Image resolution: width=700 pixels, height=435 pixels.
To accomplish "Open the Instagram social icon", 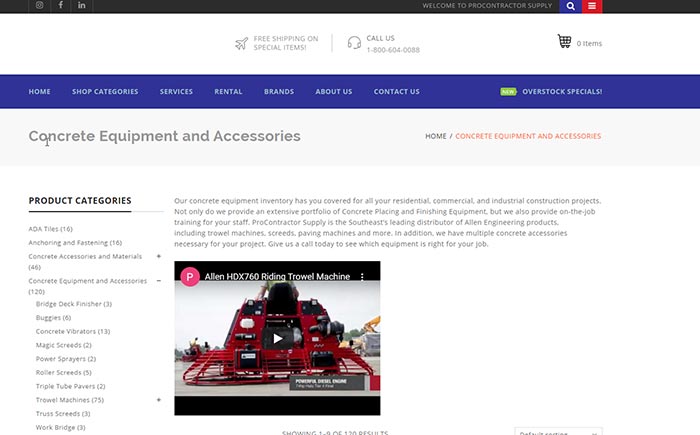I will (39, 5).
